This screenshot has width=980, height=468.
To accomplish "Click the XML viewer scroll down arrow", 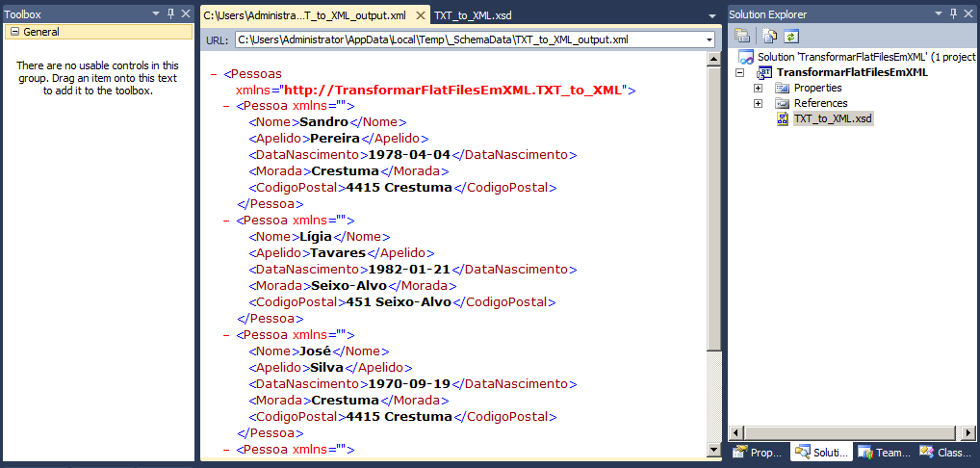I will click(x=713, y=449).
